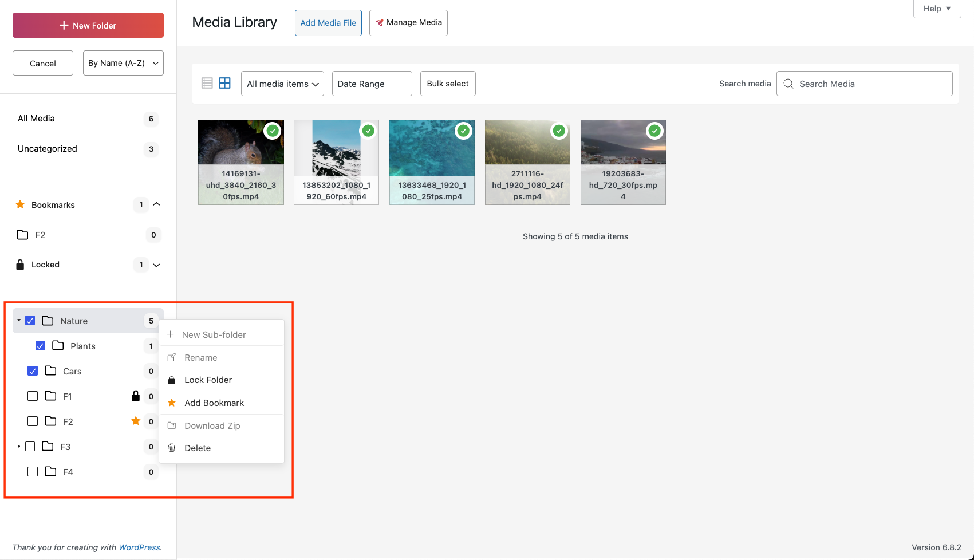This screenshot has height=560, width=974.
Task: Select Add Bookmark in the context menu
Action: coord(214,403)
